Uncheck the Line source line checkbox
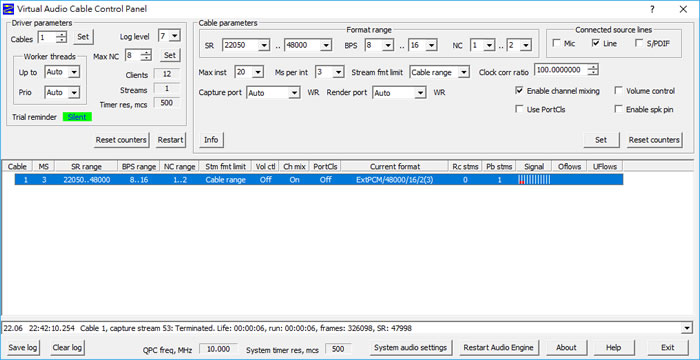The width and height of the screenshot is (700, 360). [596, 43]
